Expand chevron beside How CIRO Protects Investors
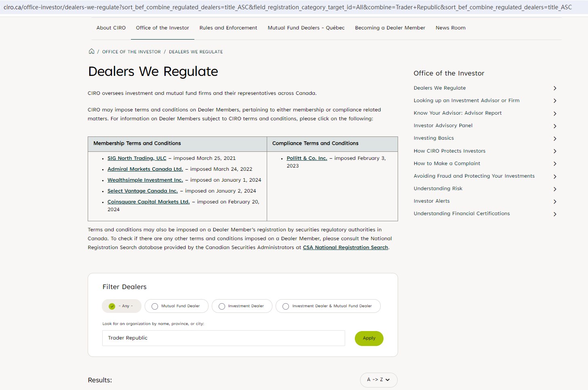The image size is (588, 390). coord(555,151)
